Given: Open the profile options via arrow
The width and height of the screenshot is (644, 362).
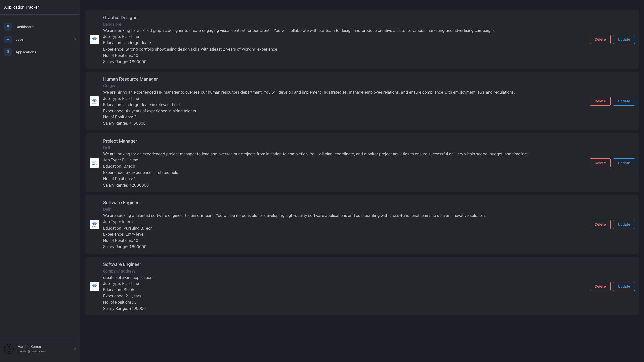Looking at the screenshot, I should tap(74, 349).
